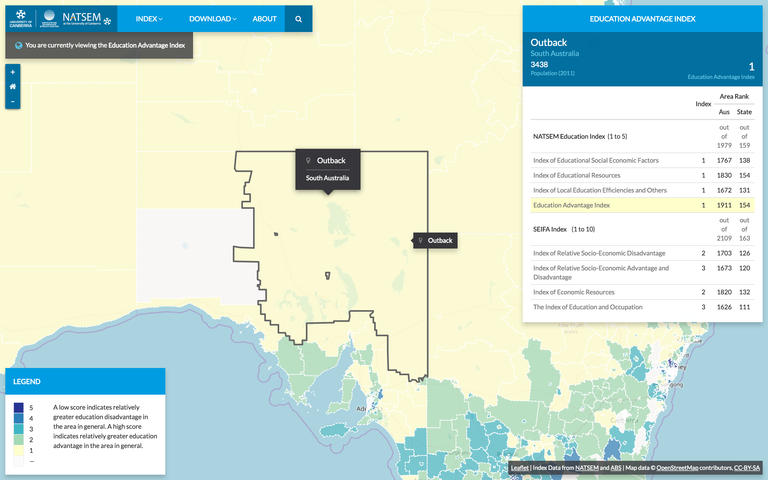Click the map zoom out minus button
Image resolution: width=768 pixels, height=480 pixels.
click(x=12, y=101)
